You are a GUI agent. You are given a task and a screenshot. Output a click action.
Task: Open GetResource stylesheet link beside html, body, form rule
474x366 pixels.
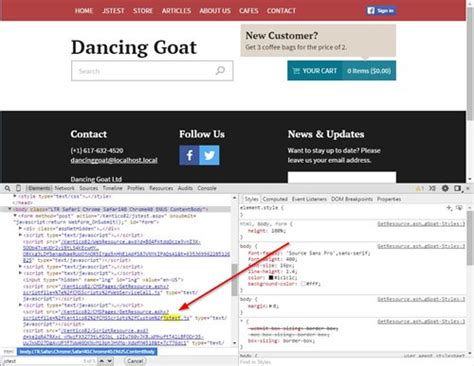pyautogui.click(x=421, y=224)
